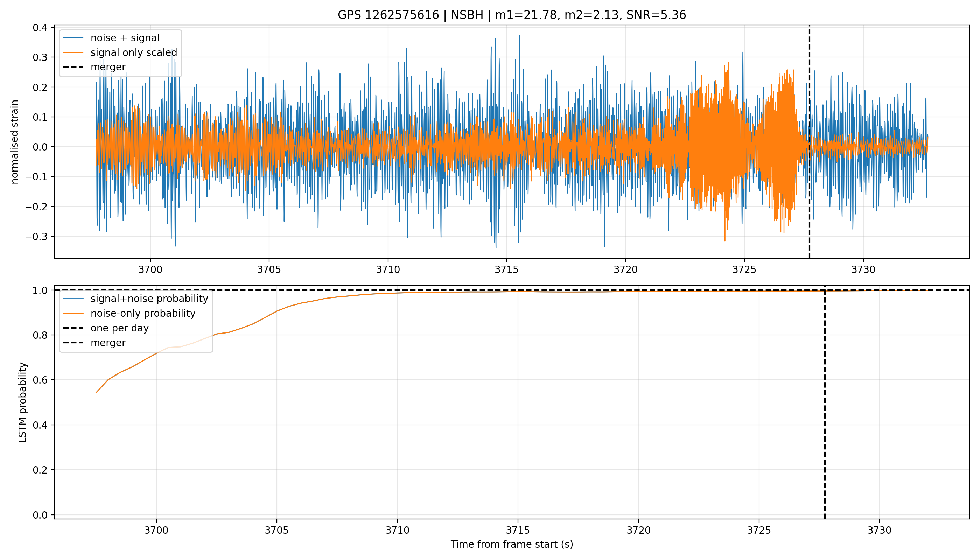Viewport: 980px width, 560px height.
Task: Click the 'LSTM probability' y-axis label
Action: pos(23,402)
